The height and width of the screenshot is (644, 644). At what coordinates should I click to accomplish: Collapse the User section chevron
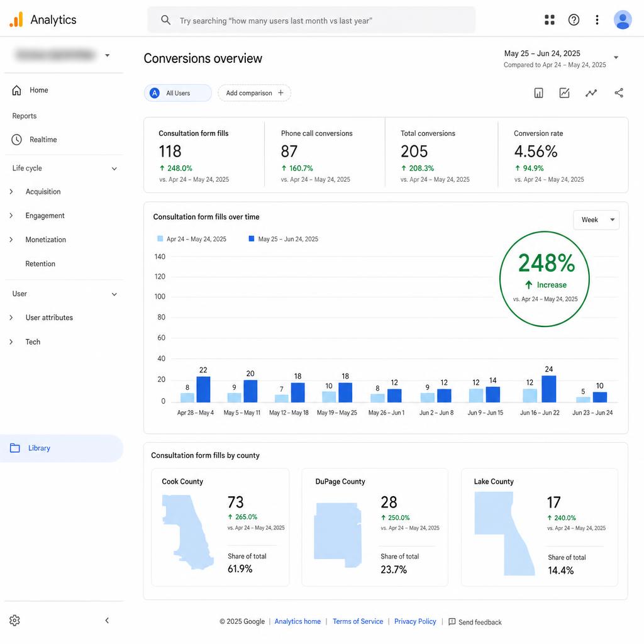[x=114, y=294]
